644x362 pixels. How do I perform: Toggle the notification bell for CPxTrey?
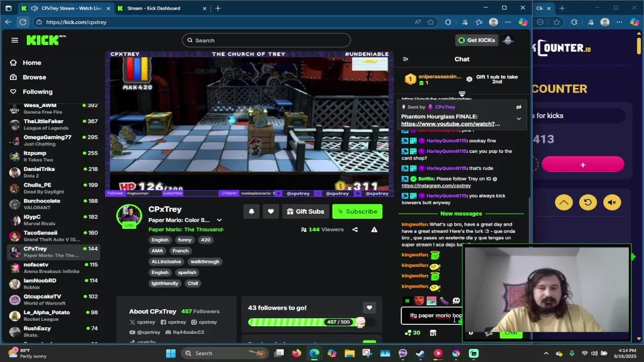coord(252,212)
